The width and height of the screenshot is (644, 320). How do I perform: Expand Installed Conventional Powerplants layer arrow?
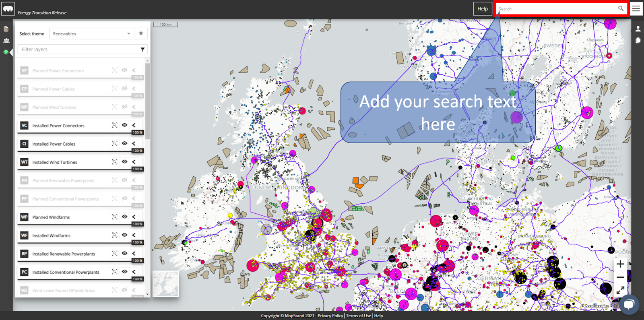pos(134,272)
